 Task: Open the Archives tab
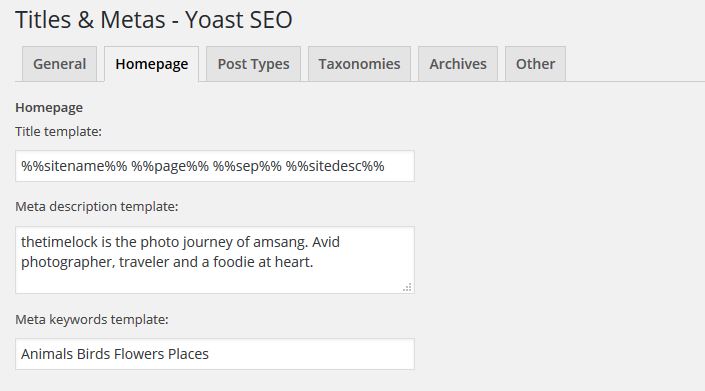tap(458, 64)
